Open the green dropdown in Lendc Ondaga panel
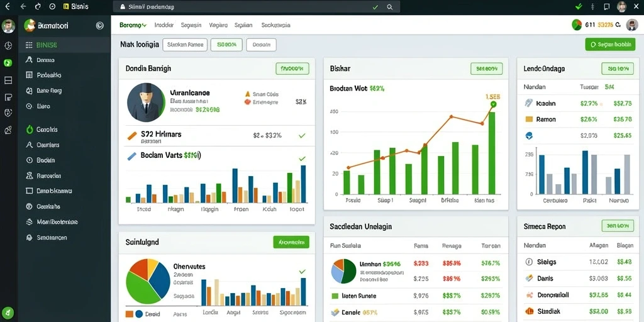The height and width of the screenshot is (322, 644). coord(618,69)
